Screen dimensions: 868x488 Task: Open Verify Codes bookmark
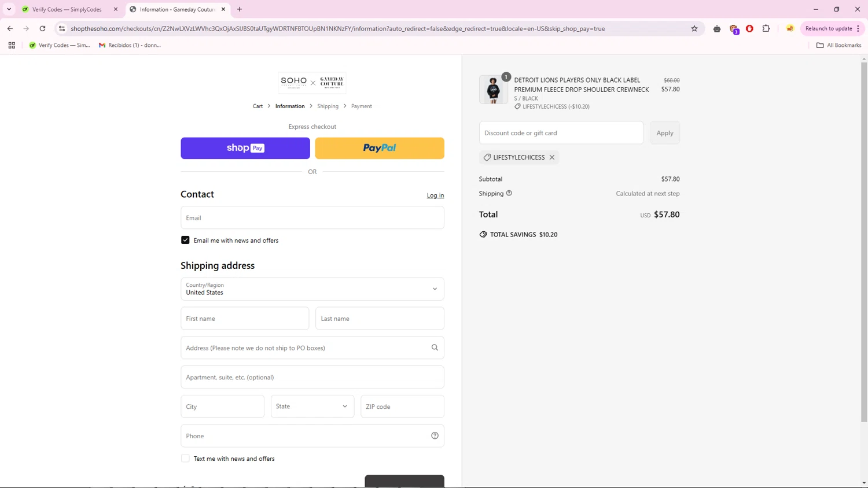60,45
